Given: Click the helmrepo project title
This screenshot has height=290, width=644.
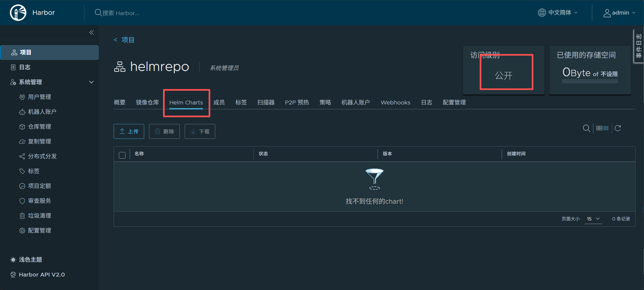Looking at the screenshot, I should (160, 67).
